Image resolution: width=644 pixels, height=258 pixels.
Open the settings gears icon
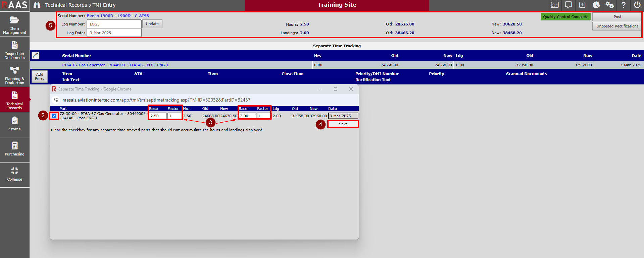609,5
